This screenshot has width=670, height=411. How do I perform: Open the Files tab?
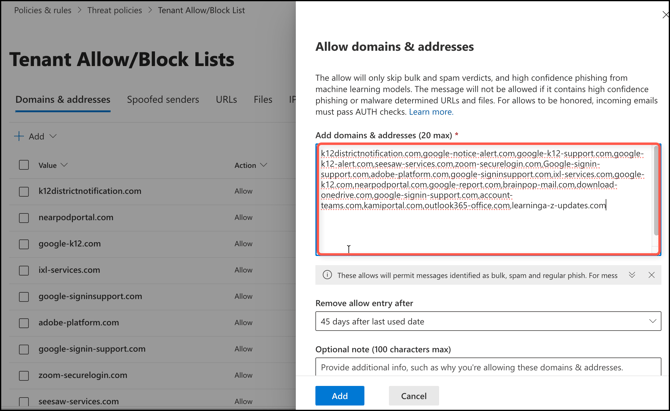[x=263, y=100]
